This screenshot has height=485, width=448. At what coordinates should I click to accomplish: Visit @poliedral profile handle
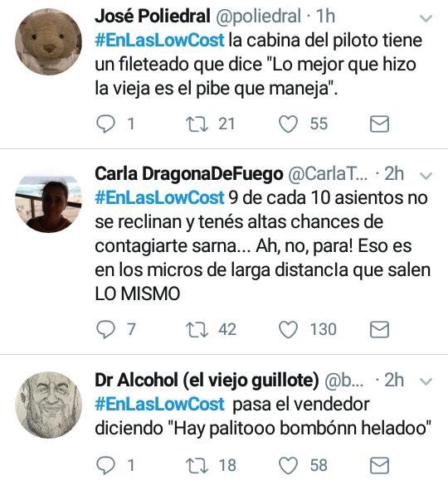point(258,17)
